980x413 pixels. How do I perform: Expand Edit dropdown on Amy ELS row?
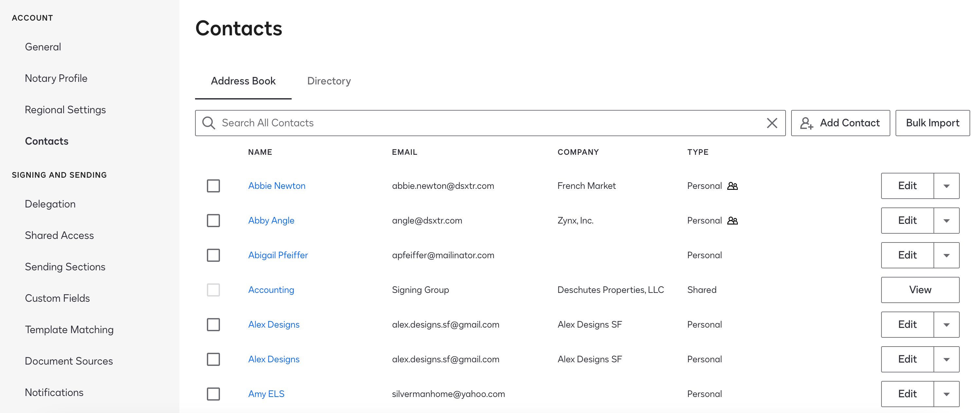pyautogui.click(x=947, y=394)
